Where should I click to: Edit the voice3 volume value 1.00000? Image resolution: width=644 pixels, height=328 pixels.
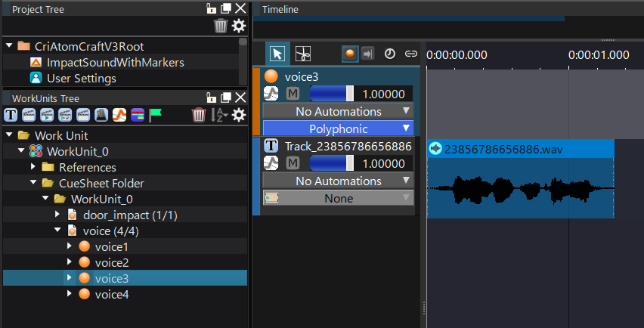coord(384,94)
